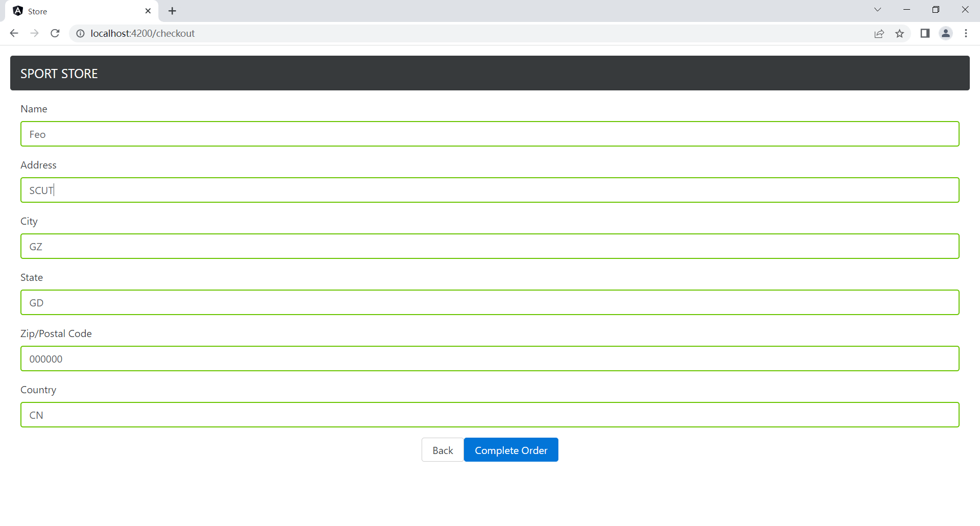
Task: Close the Store tab
Action: pos(148,11)
